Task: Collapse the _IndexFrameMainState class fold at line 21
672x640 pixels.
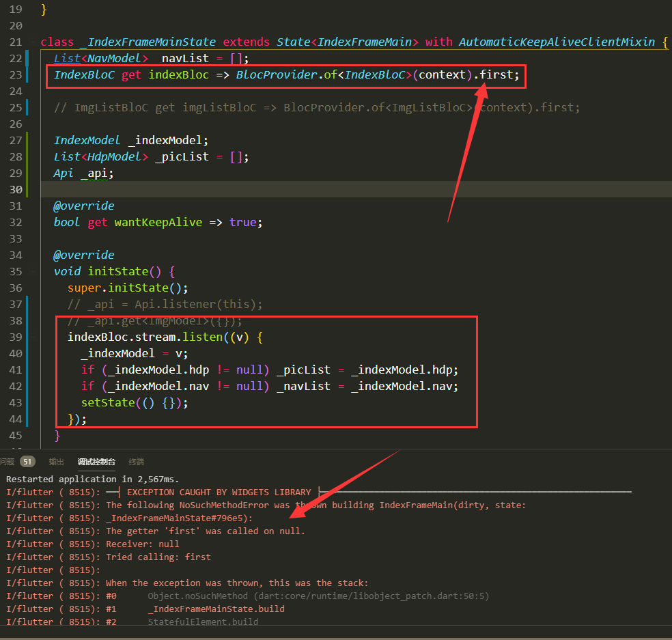Action: click(x=33, y=42)
